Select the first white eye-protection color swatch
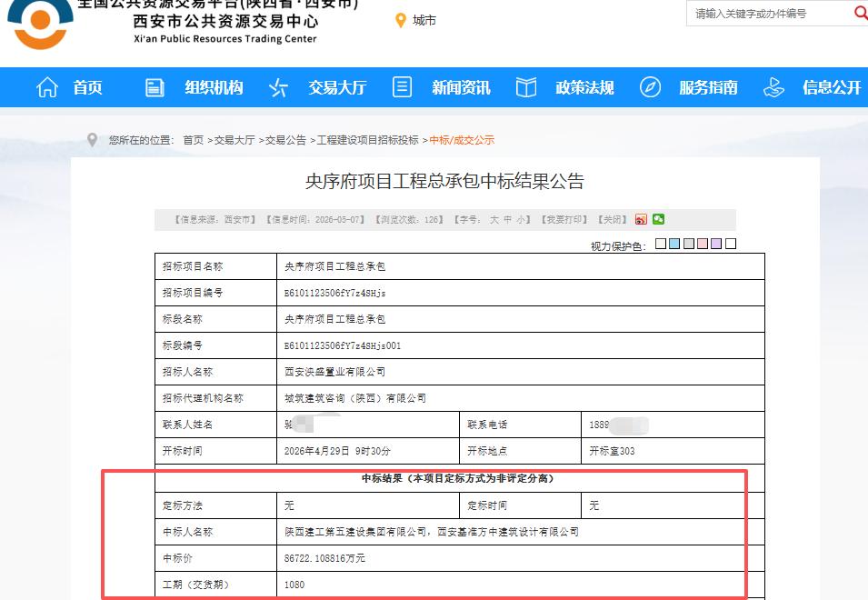The height and width of the screenshot is (600, 868). tap(661, 244)
